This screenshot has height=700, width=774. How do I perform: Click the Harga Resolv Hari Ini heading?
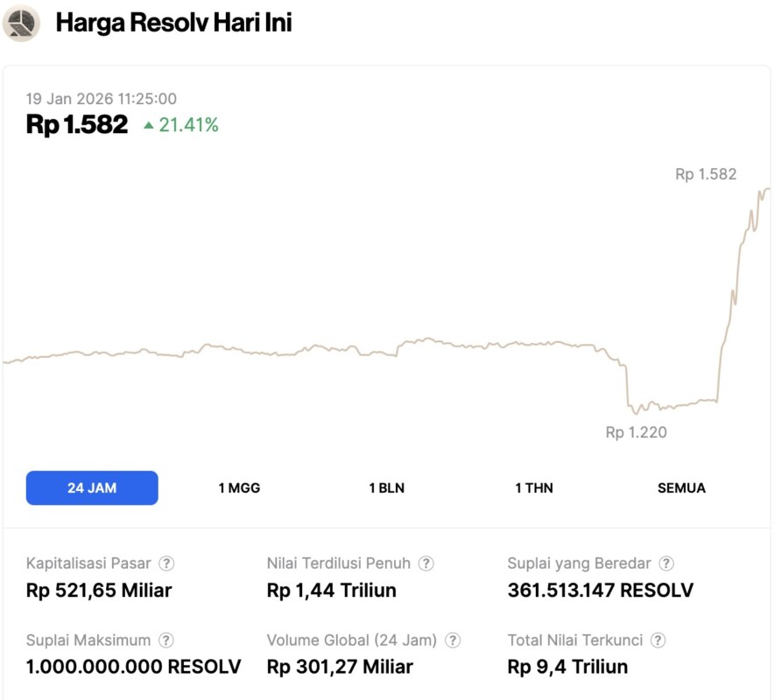173,23
